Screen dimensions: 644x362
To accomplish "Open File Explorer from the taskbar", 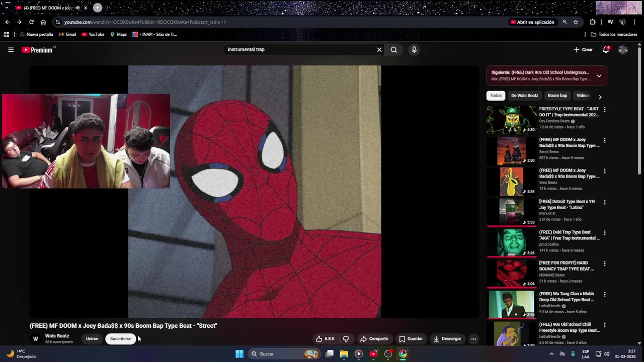I will click(x=344, y=354).
